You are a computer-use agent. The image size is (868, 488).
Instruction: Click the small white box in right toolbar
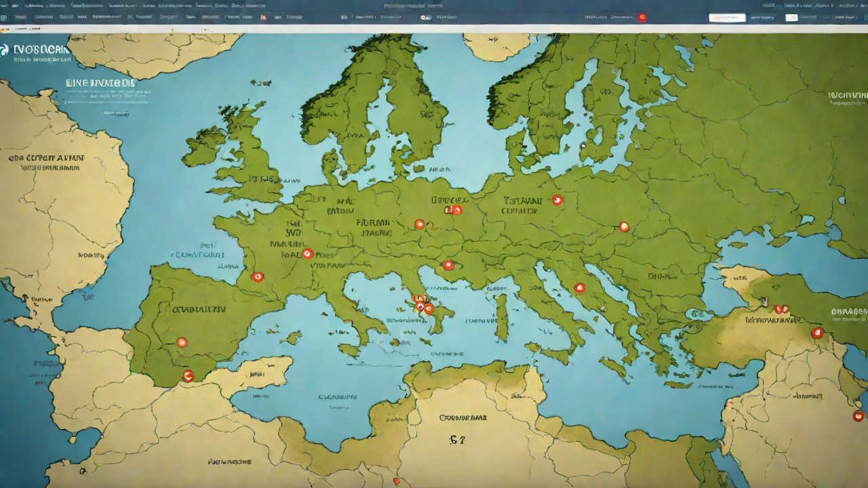pyautogui.click(x=791, y=18)
